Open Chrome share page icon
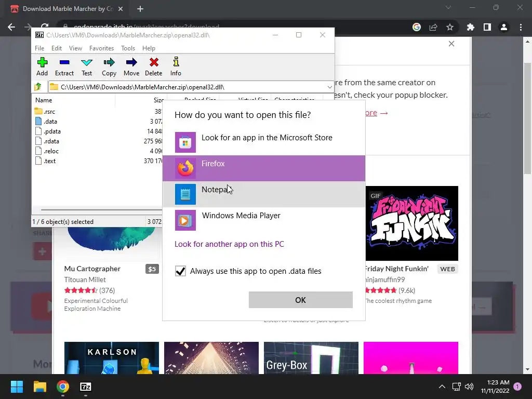The height and width of the screenshot is (399, 532). (x=433, y=27)
